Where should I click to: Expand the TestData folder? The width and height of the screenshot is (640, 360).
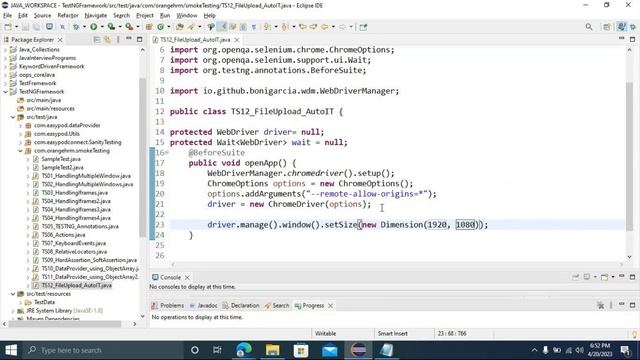[20, 302]
